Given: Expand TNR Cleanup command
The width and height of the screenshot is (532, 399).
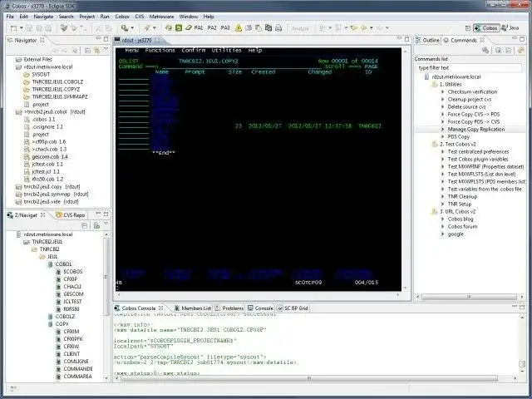Looking at the screenshot, I should [442, 196].
